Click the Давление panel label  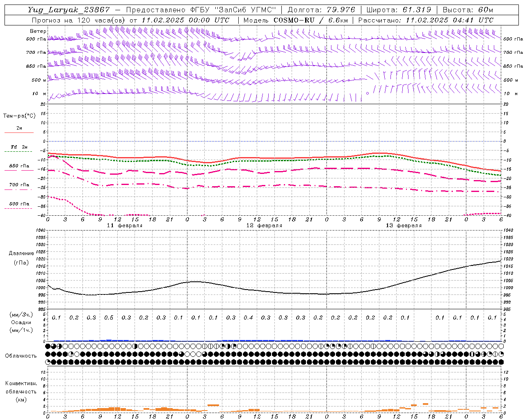(x=21, y=253)
